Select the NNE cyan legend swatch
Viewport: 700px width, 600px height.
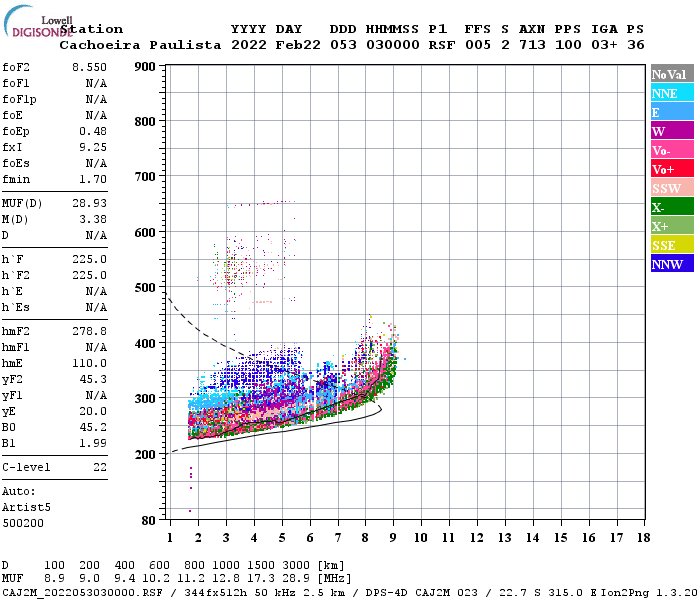672,92
